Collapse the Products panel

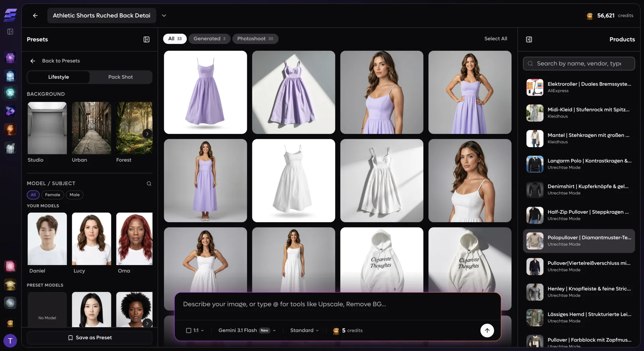coord(529,39)
